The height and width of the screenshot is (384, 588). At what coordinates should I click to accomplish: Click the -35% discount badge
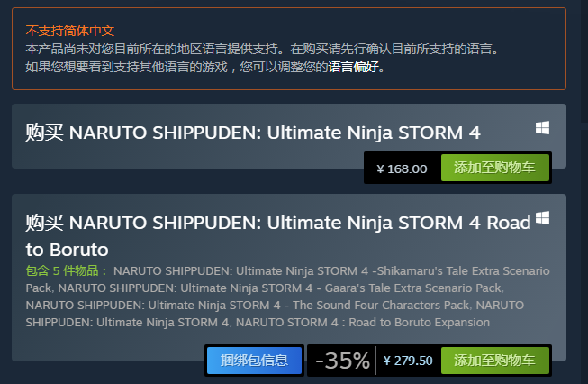click(x=342, y=361)
